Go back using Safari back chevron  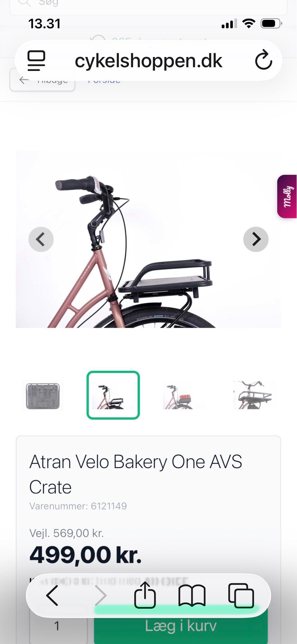pos(52,595)
